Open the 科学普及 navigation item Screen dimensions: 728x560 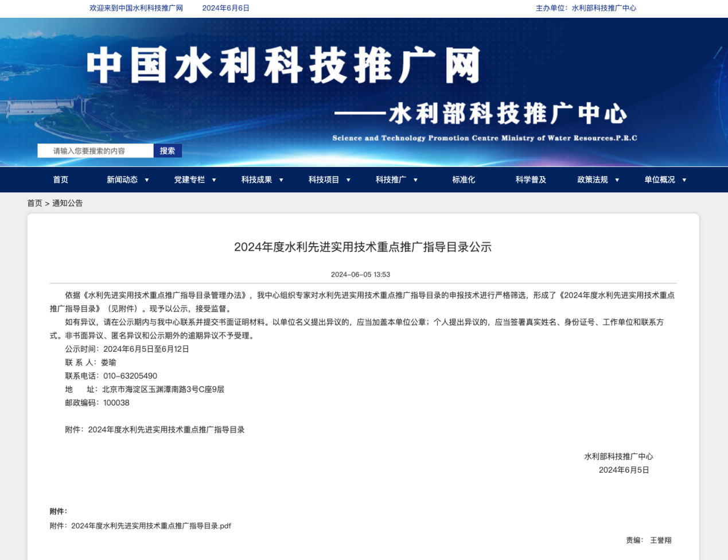pyautogui.click(x=531, y=180)
